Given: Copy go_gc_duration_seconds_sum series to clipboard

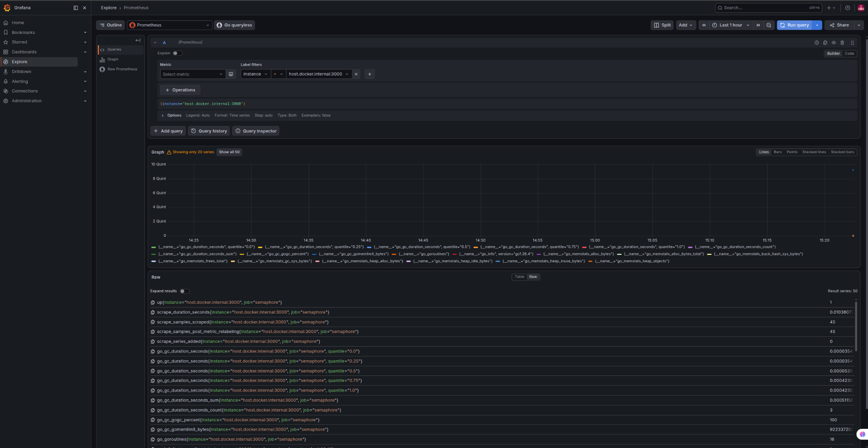Looking at the screenshot, I should (x=153, y=400).
